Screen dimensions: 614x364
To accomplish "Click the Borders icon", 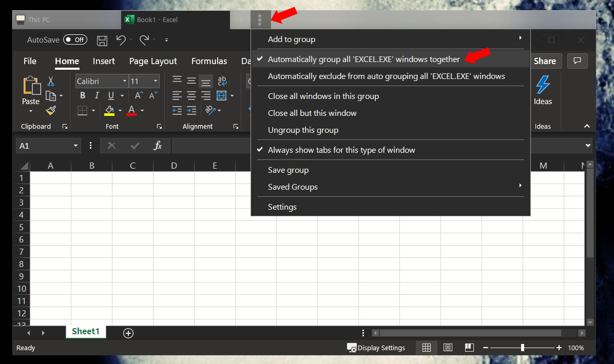I will 82,111.
